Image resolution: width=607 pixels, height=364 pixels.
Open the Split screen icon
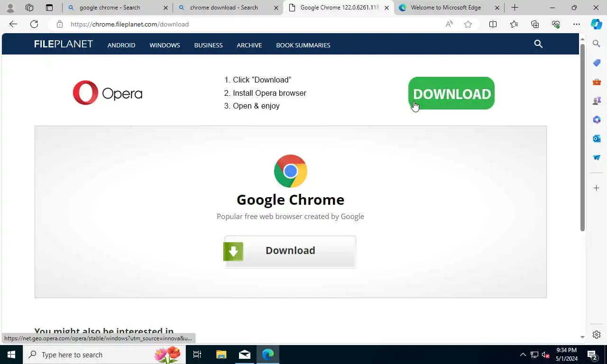click(493, 24)
